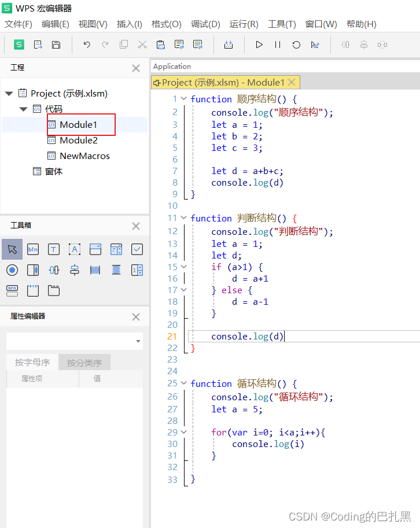Viewport: 420px width, 528px height.
Task: Open the 调试(D) menu
Action: click(205, 24)
